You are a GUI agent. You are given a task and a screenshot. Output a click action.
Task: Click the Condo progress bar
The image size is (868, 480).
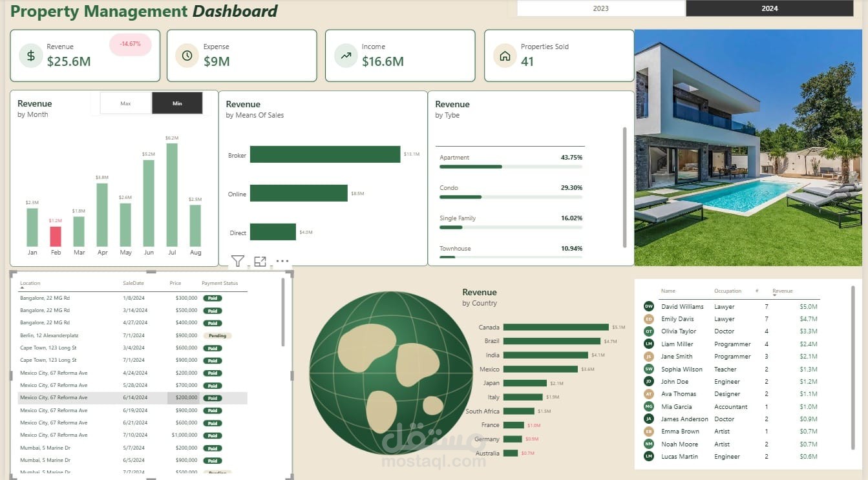511,197
